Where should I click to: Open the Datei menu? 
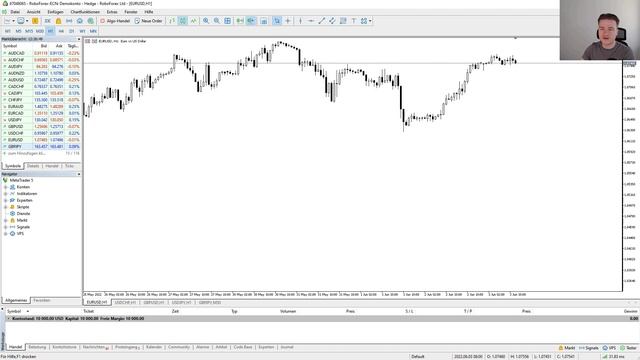click(15, 12)
